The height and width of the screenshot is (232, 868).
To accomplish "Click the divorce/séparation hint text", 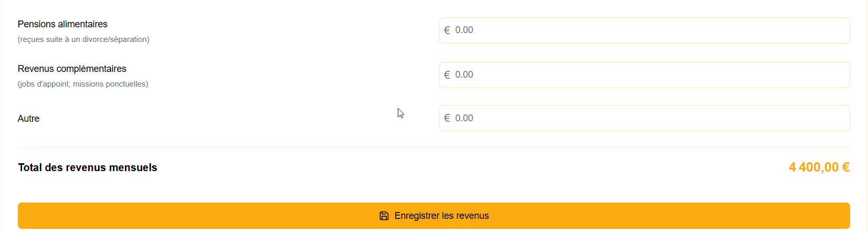I will coord(83,39).
